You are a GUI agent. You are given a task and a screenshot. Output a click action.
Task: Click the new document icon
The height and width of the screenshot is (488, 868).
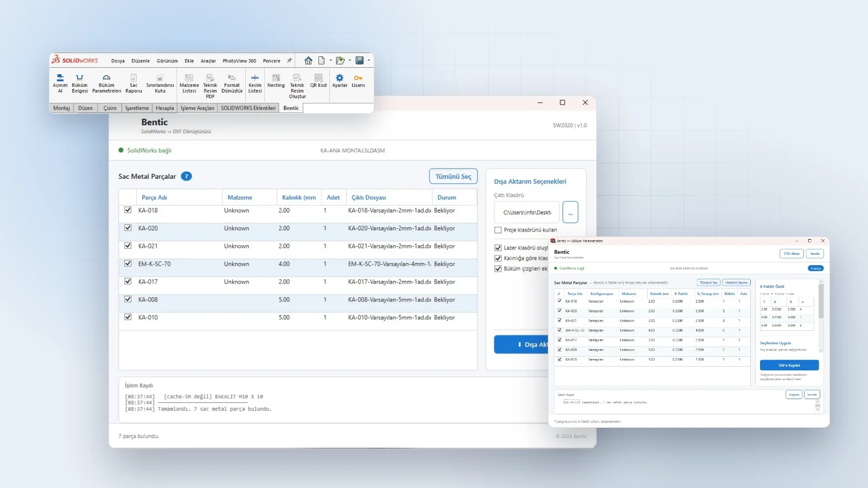(x=322, y=61)
